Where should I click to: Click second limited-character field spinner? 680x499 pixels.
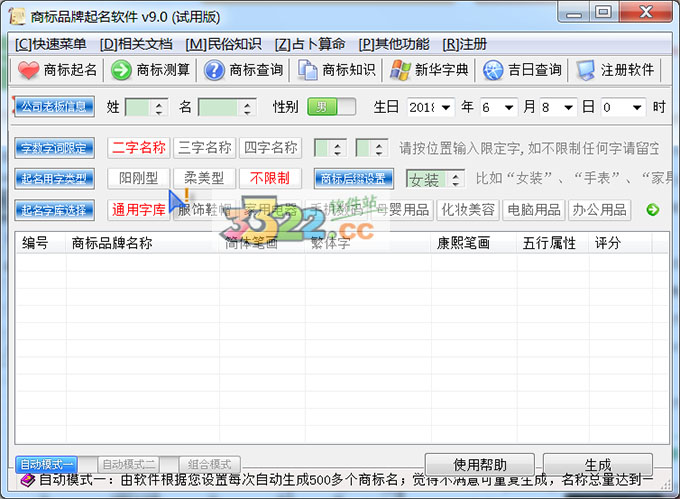(379, 149)
